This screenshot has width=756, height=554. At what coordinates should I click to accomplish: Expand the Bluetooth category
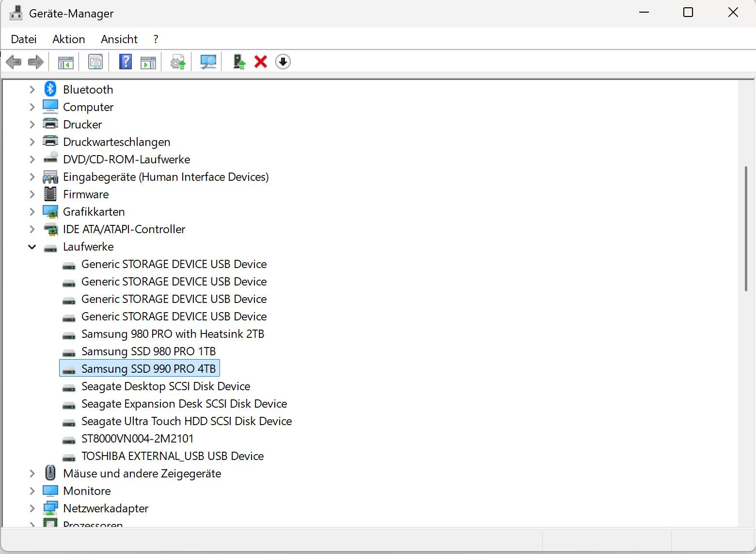(x=32, y=90)
